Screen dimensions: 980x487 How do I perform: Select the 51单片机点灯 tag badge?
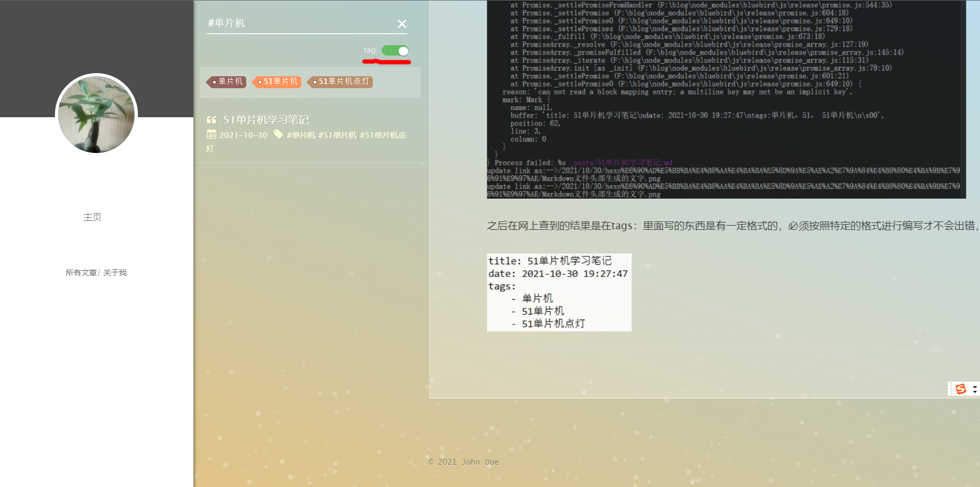pos(341,82)
